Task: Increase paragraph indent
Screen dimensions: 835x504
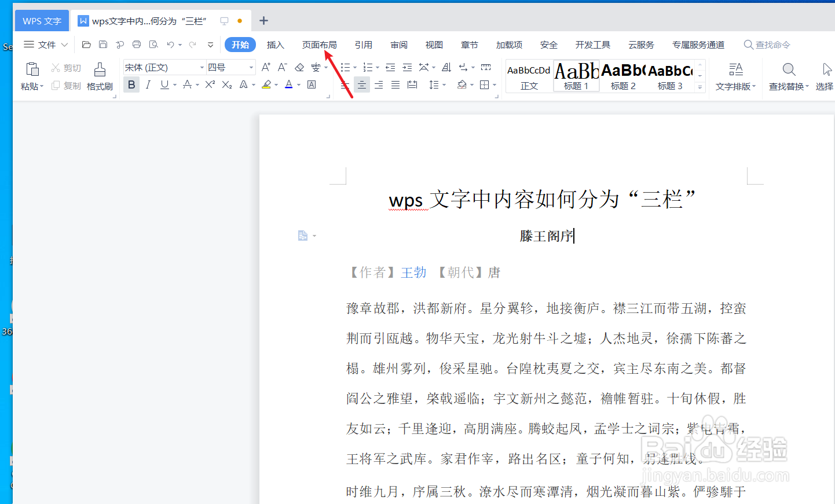Action: pyautogui.click(x=407, y=68)
